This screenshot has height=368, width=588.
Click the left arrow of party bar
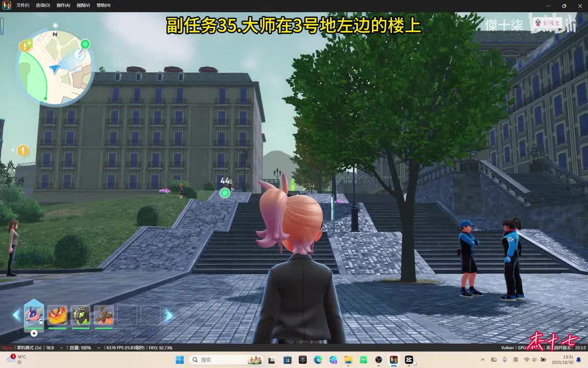pos(16,315)
